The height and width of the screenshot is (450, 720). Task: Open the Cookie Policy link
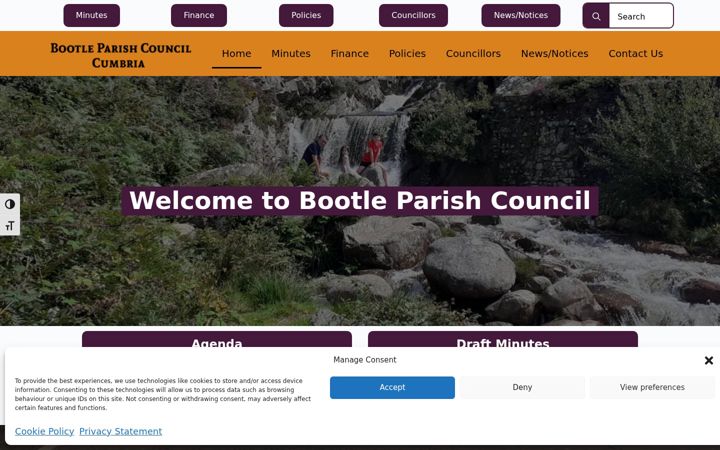(44, 432)
